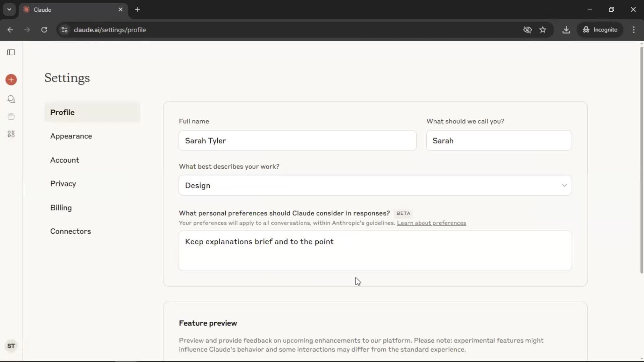644x362 pixels.
Task: Start a new chat with the plus icon
Action: (x=11, y=80)
